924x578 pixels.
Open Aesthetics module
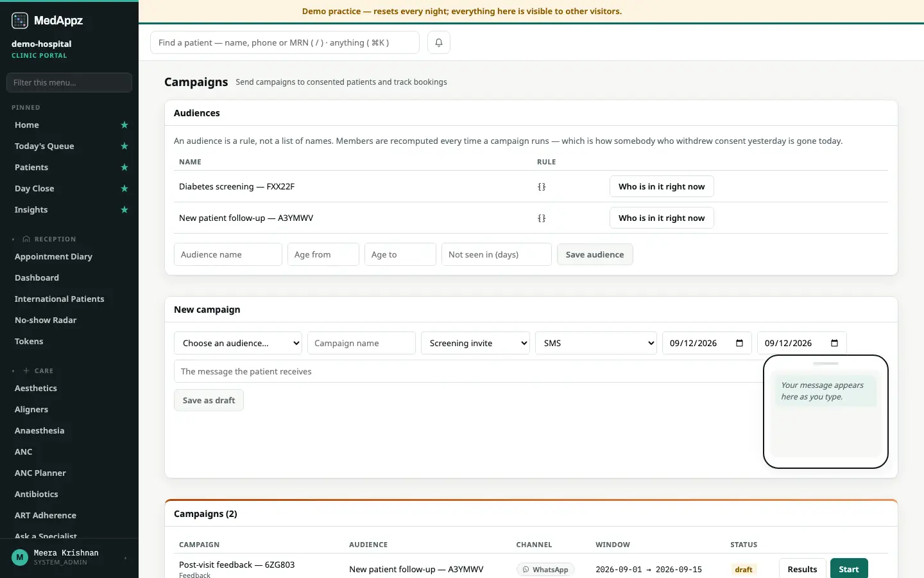pos(36,389)
